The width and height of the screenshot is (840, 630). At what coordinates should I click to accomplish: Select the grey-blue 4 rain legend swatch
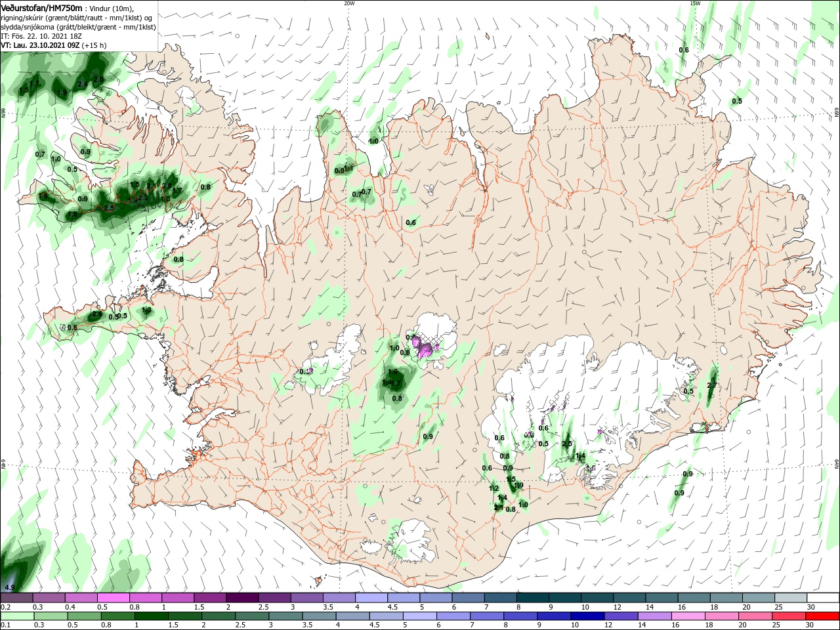coord(353,616)
